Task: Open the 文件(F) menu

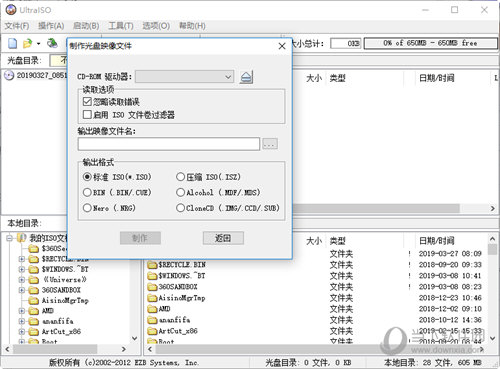Action: click(x=17, y=26)
